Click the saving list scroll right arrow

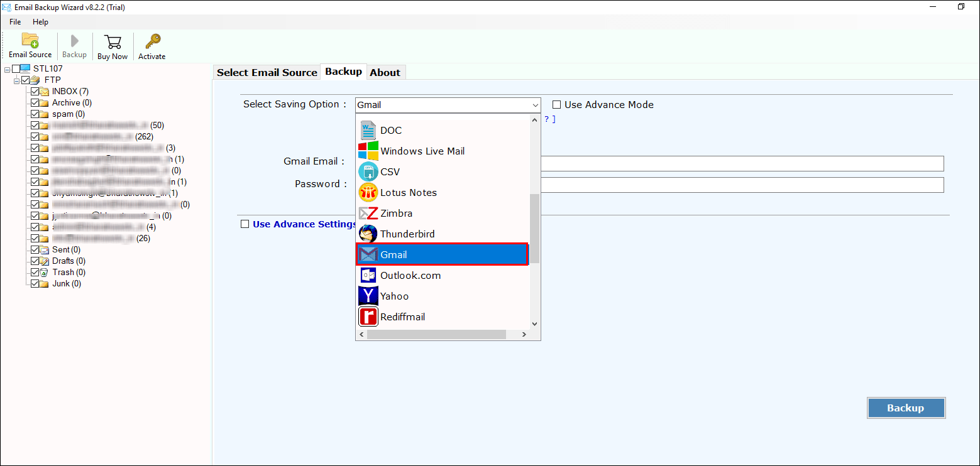[524, 335]
